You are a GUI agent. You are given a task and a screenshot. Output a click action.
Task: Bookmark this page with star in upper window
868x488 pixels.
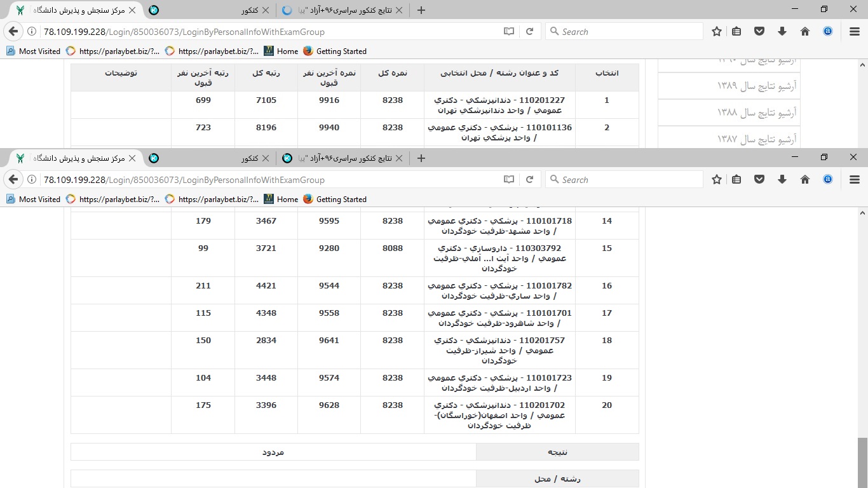717,31
